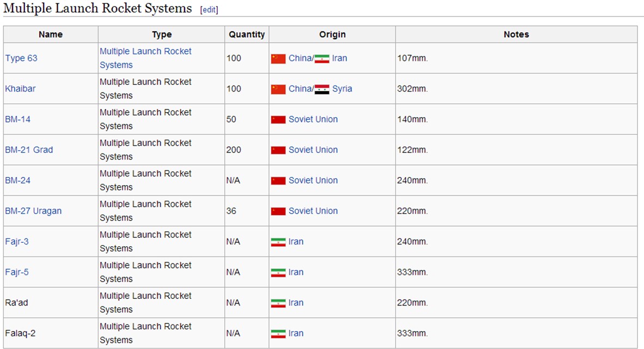Screen dimensions: 644x349
Task: Open the Fajr-5 article link
Action: (17, 272)
